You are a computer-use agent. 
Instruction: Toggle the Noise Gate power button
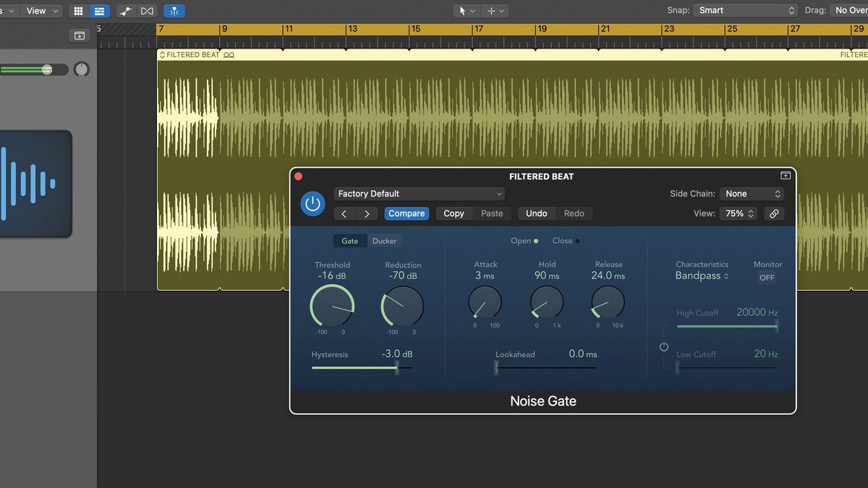tap(312, 203)
